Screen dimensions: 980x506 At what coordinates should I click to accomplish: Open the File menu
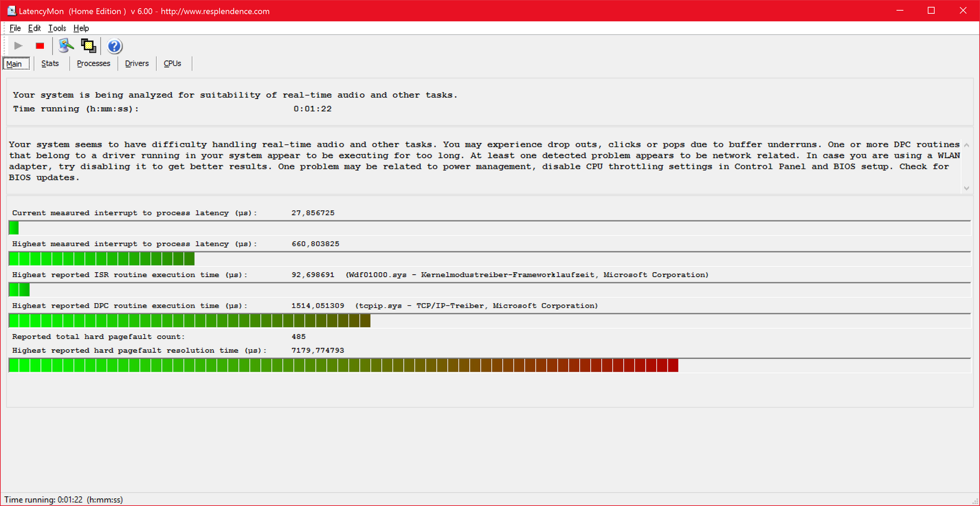point(15,28)
